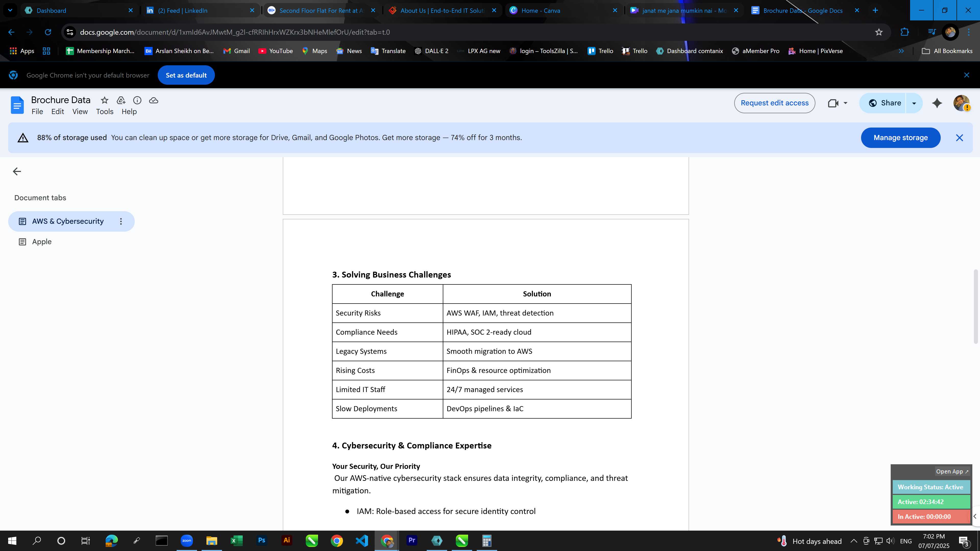Image resolution: width=980 pixels, height=551 pixels.
Task: Open the Chrome media control icon
Action: (x=932, y=32)
